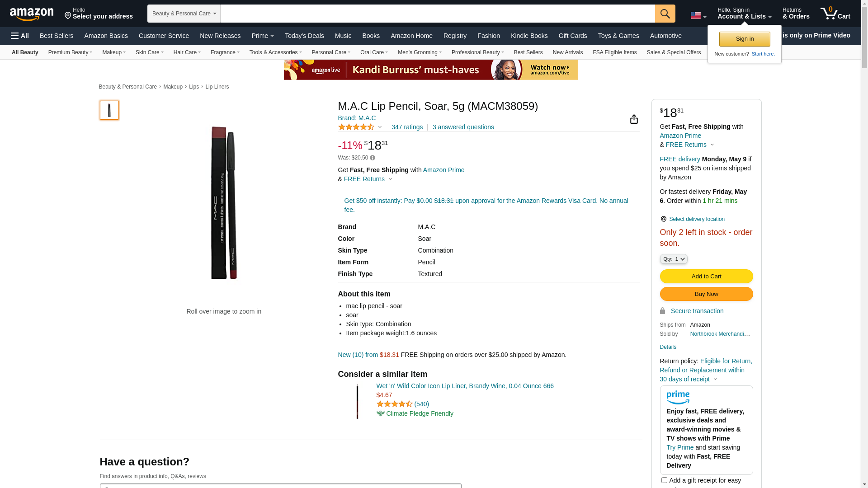Check the Add a gift receipt checkbox
868x488 pixels.
[x=664, y=480]
